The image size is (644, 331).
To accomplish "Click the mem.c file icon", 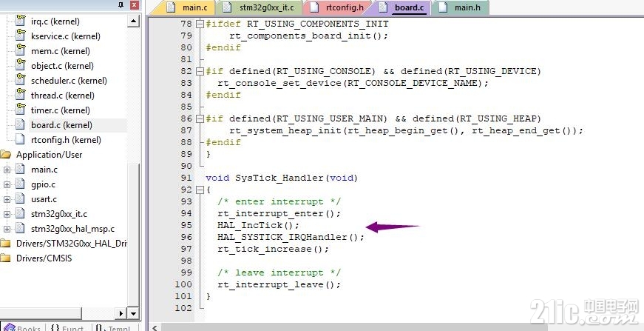I will 21,50.
